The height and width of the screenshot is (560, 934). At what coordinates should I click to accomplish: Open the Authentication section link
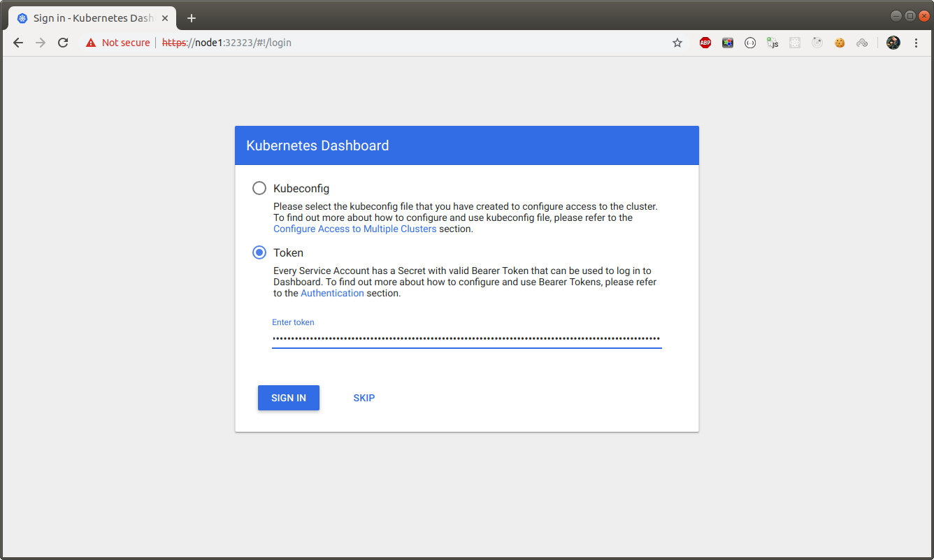click(x=332, y=293)
